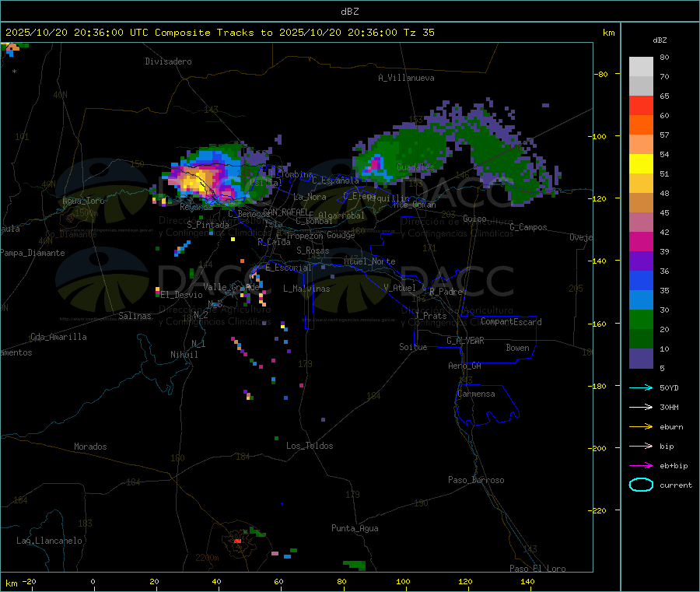Image resolution: width=700 pixels, height=592 pixels.
Task: Click the Pampa_Diamante map label
Action: [x=33, y=253]
